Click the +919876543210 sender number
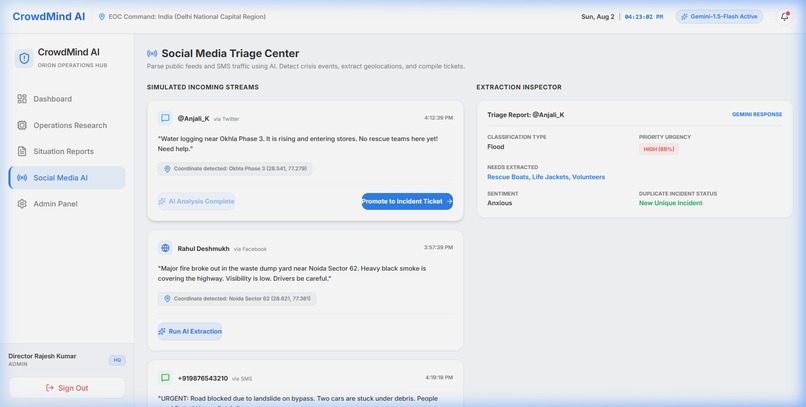 click(203, 378)
